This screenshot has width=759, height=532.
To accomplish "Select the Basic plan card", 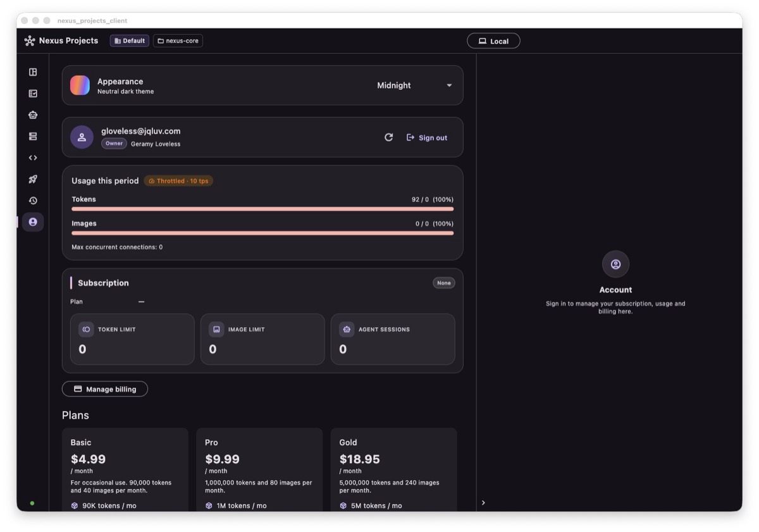I will click(x=125, y=469).
